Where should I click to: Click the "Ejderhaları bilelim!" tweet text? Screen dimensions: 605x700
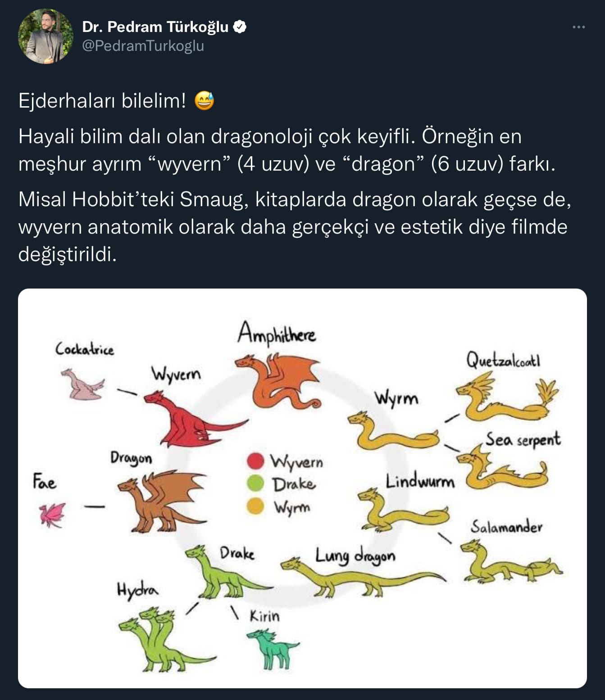tap(102, 101)
